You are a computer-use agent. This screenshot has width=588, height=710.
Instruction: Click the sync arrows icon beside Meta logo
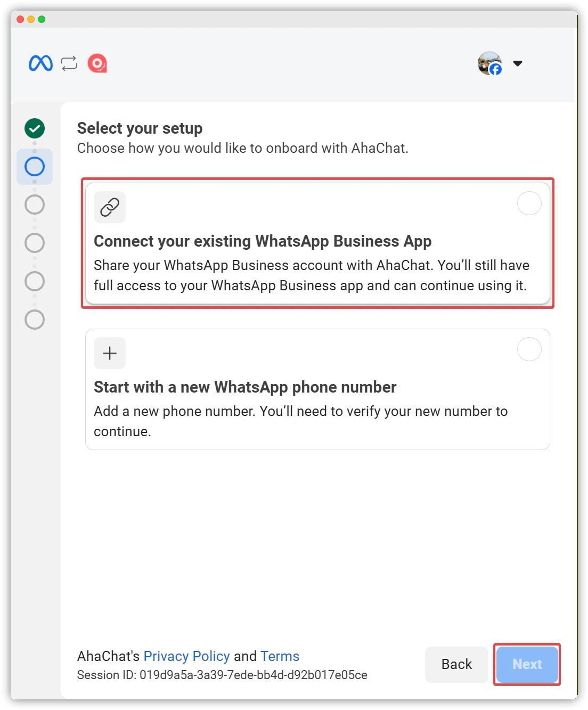pyautogui.click(x=69, y=63)
